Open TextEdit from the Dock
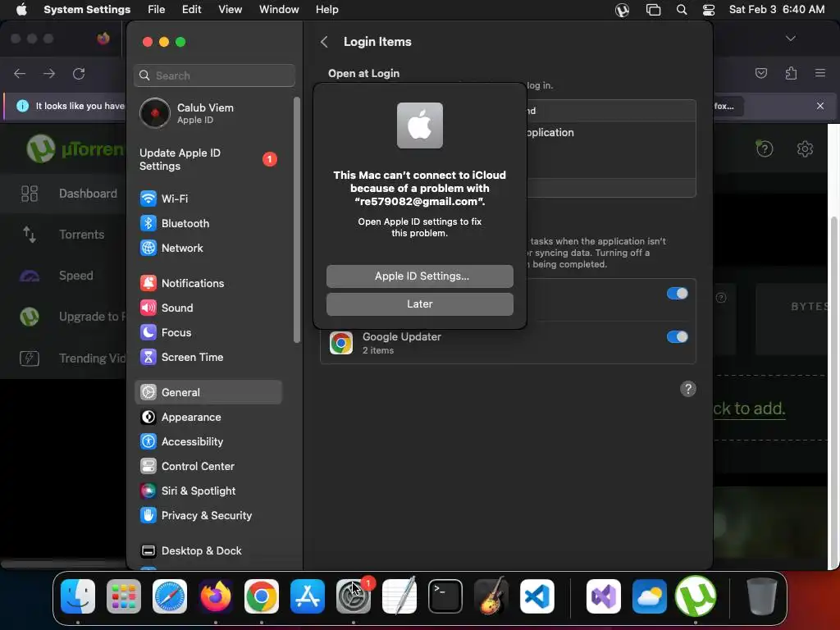 point(399,596)
